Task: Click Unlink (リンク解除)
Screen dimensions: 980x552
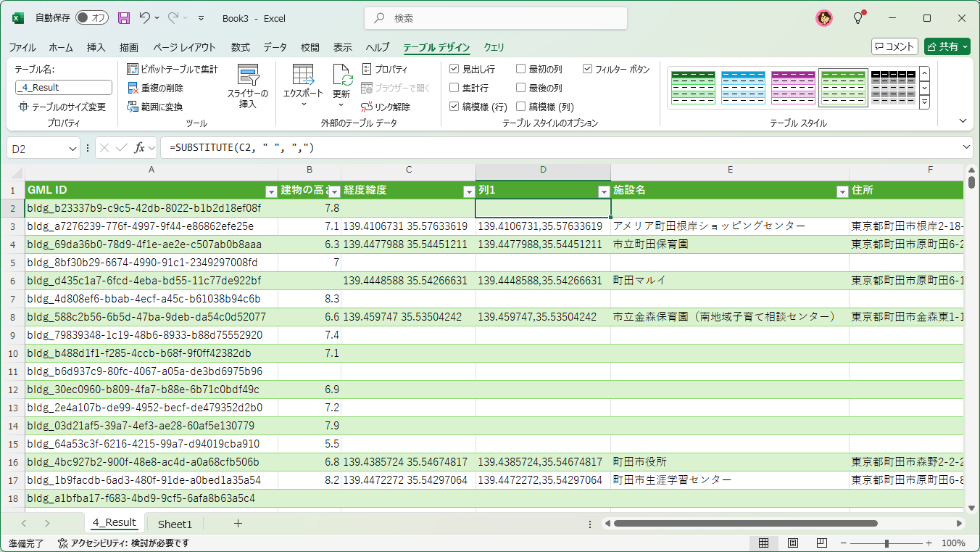Action: pyautogui.click(x=386, y=107)
